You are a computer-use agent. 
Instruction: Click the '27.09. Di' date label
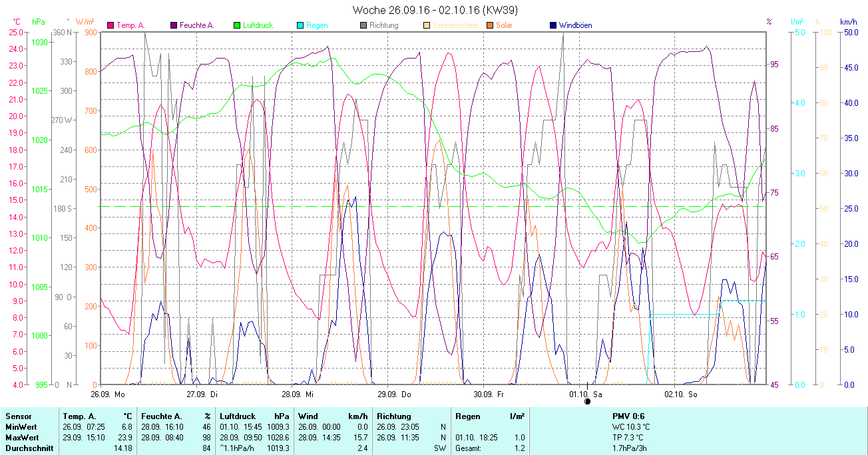coord(202,394)
